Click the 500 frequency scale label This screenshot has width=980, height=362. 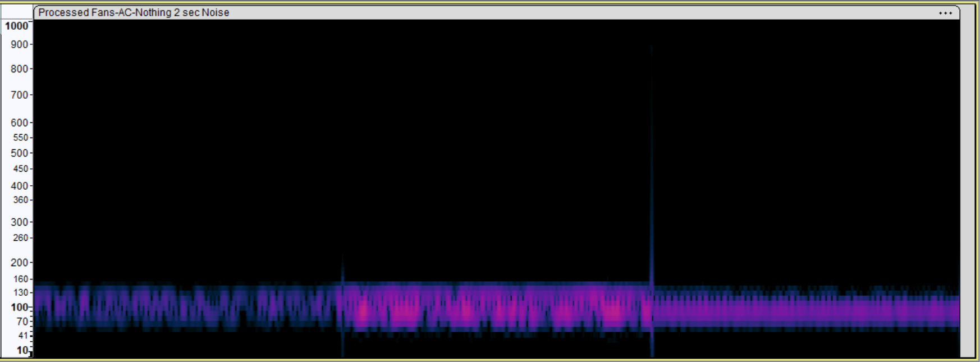19,153
